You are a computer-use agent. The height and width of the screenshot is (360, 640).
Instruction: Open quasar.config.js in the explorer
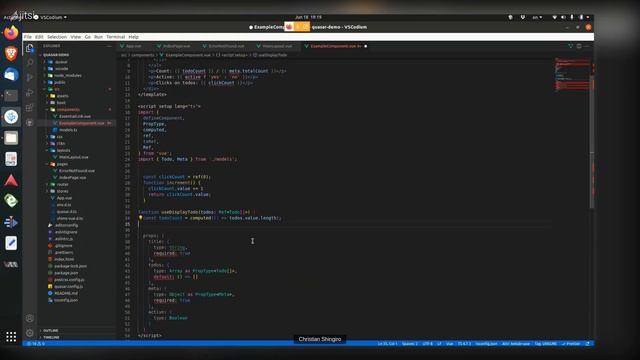tap(69, 286)
